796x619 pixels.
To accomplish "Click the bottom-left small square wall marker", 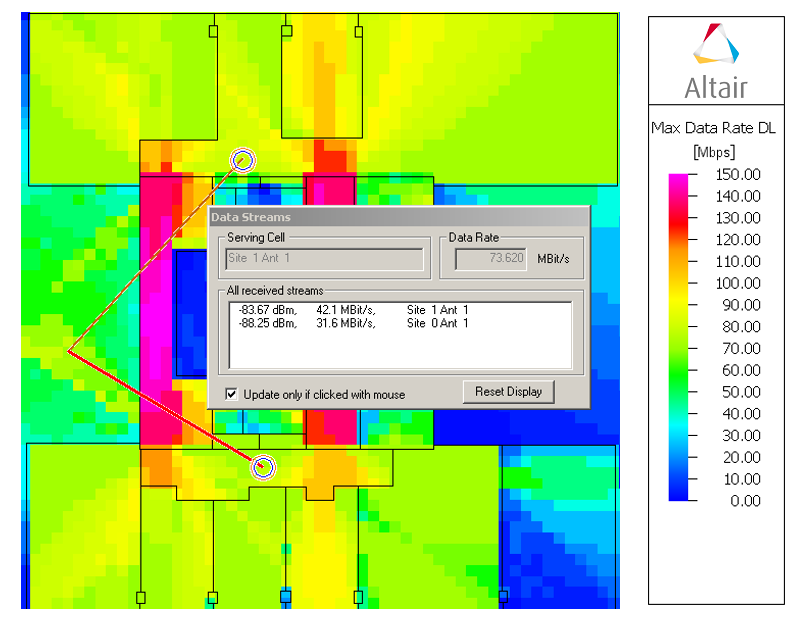I will point(140,598).
